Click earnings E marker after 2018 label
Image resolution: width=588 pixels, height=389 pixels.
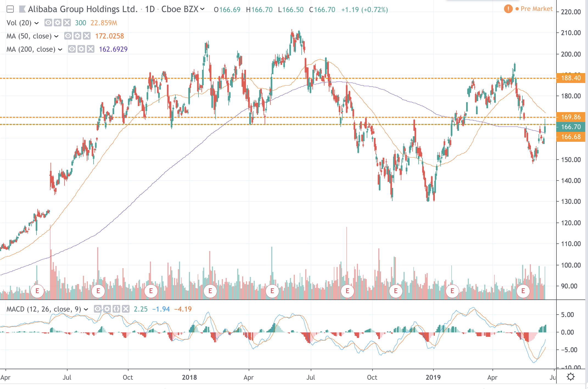click(x=210, y=291)
